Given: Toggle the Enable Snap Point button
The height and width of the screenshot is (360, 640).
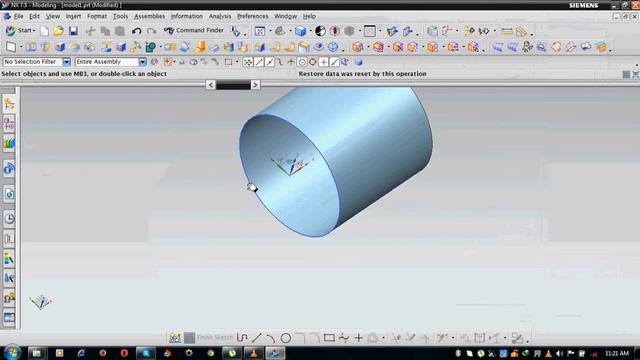Looking at the screenshot, I should pyautogui.click(x=248, y=62).
